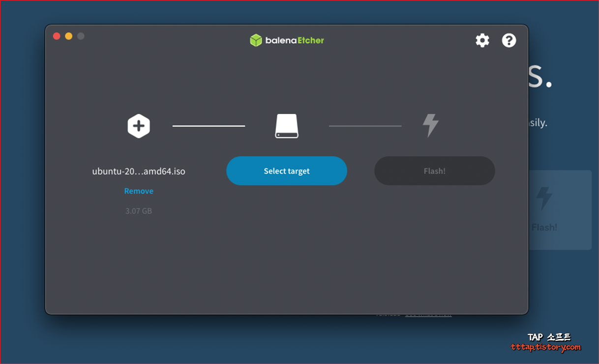Screen dimensions: 599x364
Task: Minimize the balenaEtcher window
Action: (x=69, y=36)
